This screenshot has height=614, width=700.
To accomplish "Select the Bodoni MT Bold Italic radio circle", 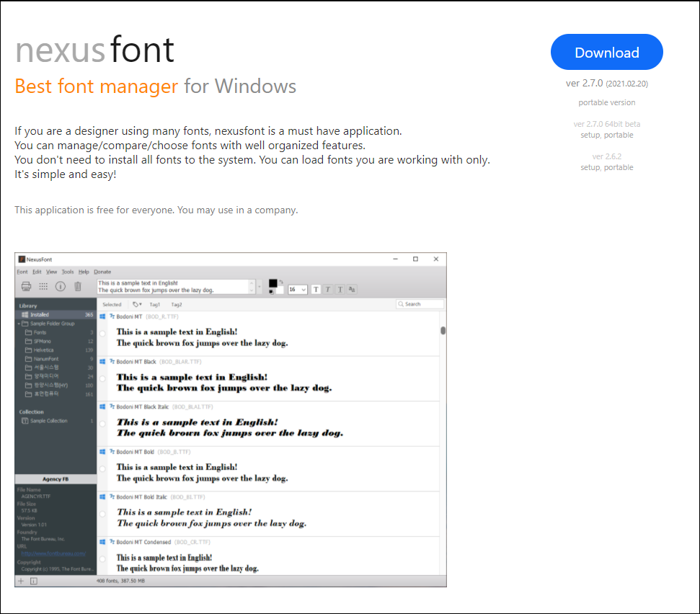I will point(102,514).
